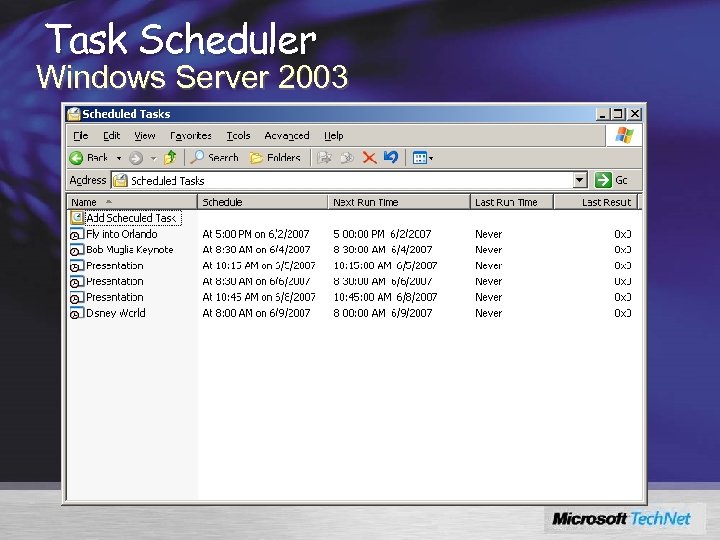
Task: Select the Bob Muglia Keynote task name
Action: coord(130,250)
